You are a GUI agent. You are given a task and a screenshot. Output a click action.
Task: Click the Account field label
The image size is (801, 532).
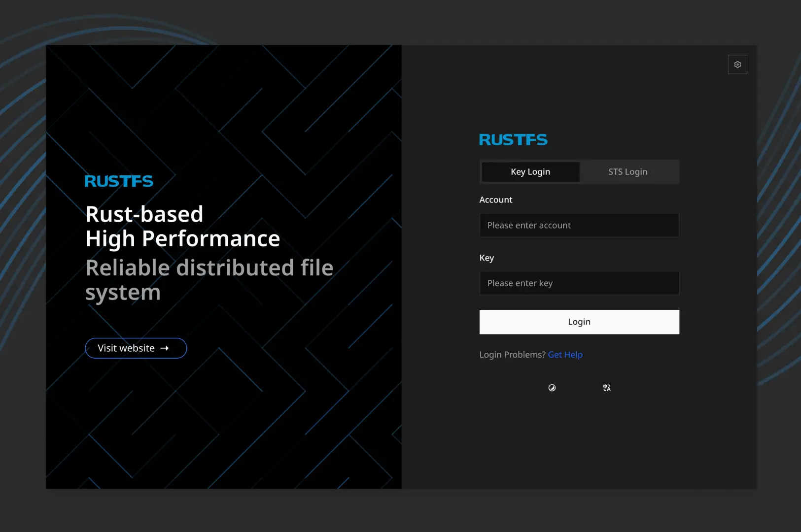(x=496, y=199)
